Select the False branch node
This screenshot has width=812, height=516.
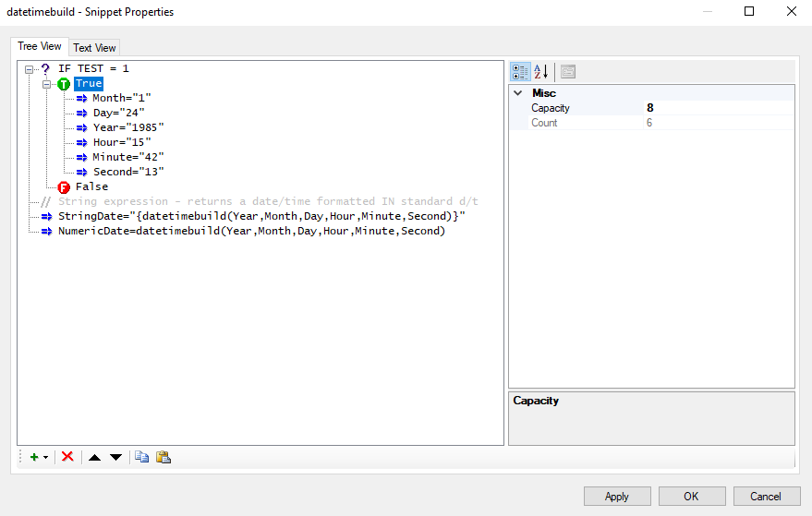91,186
